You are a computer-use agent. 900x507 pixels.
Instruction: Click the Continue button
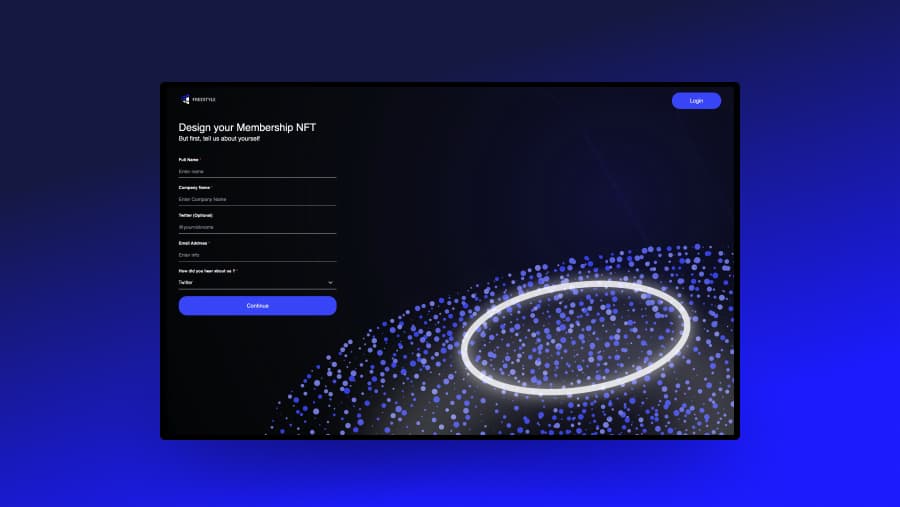tap(257, 305)
